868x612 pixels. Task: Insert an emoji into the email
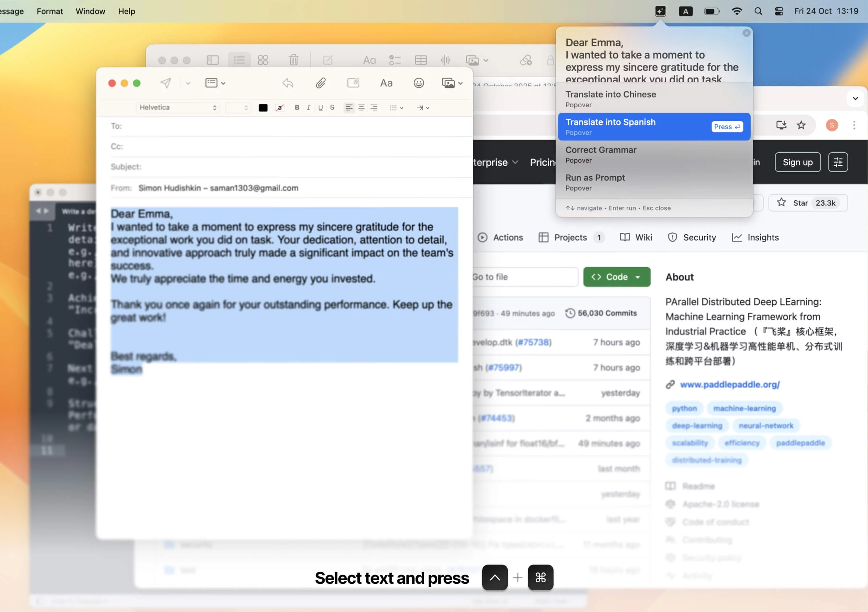[x=419, y=83]
